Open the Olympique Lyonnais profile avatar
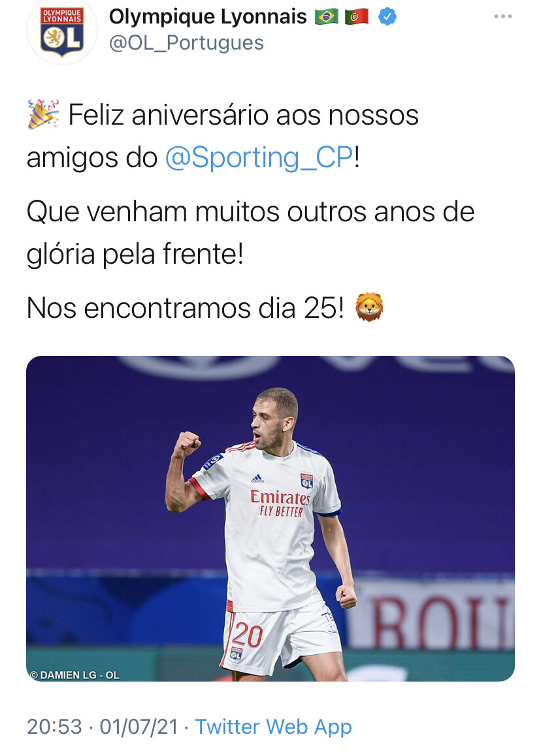The width and height of the screenshot is (541, 756). (x=62, y=31)
